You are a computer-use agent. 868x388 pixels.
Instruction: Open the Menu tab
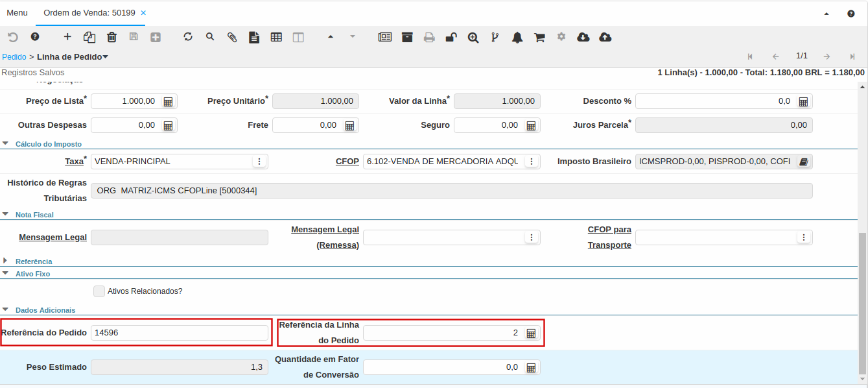click(17, 13)
